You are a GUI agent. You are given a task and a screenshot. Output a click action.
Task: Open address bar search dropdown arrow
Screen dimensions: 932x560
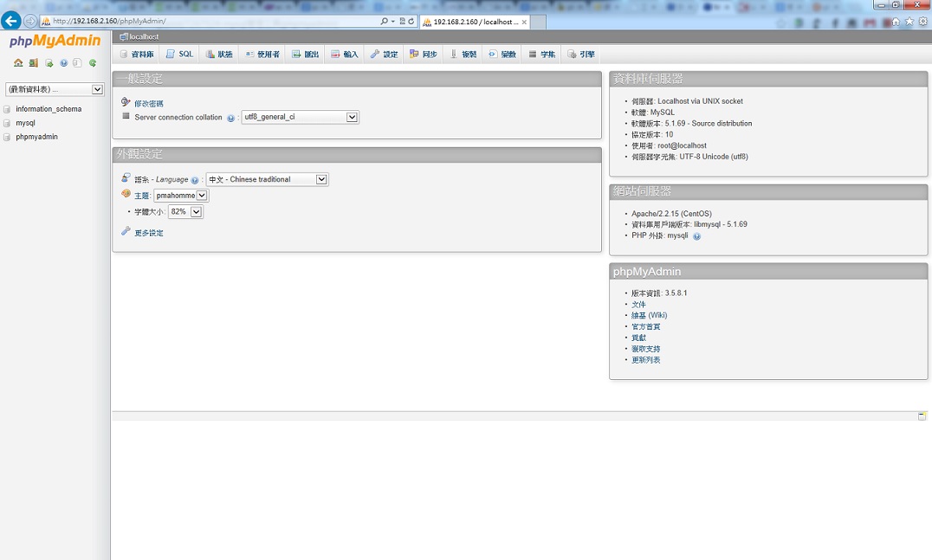click(393, 21)
